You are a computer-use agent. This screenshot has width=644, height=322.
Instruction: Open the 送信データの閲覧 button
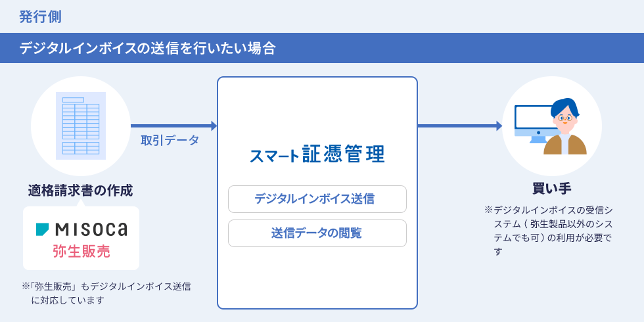[317, 233]
